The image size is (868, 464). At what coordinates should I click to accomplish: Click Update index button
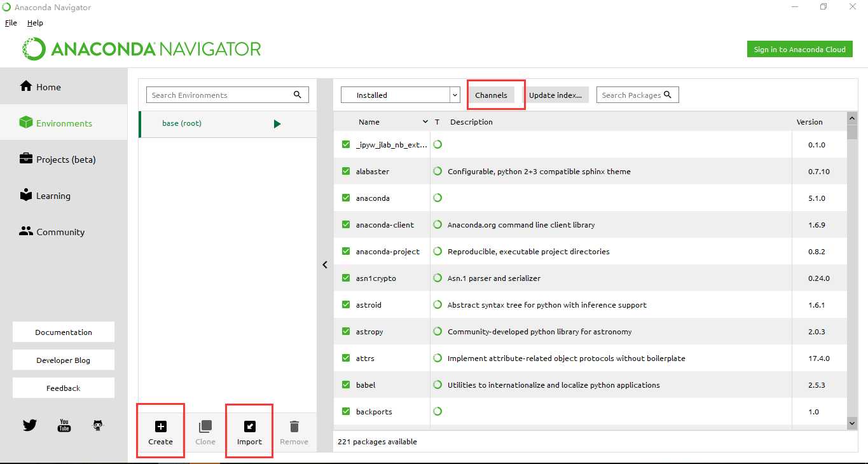click(x=556, y=95)
